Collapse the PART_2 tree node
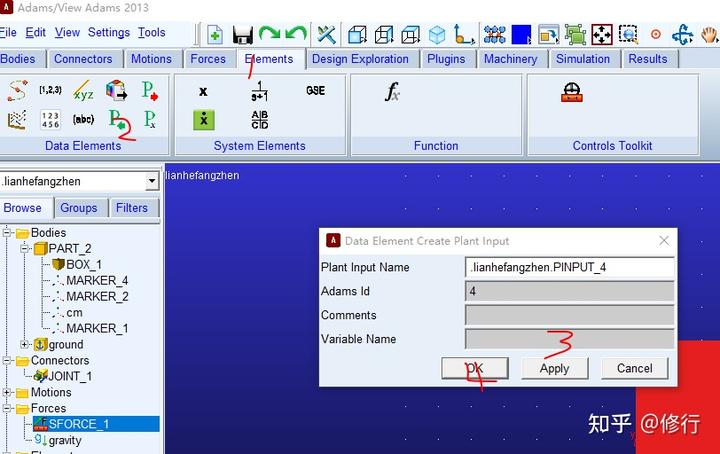Viewport: 720px width, 454px height. (25, 249)
